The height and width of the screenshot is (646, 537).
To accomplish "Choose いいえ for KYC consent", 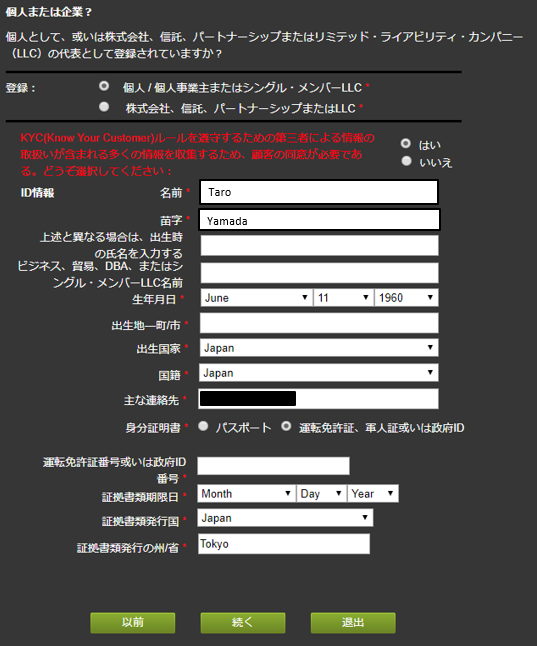I will (x=406, y=161).
